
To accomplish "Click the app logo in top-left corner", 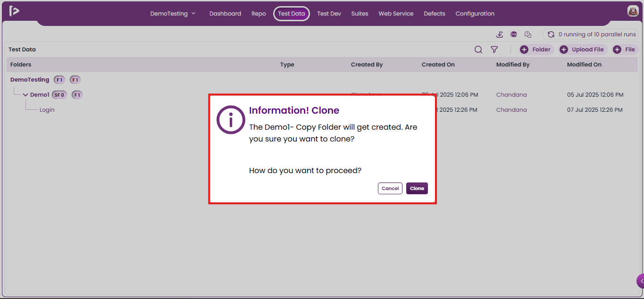I will click(x=14, y=11).
